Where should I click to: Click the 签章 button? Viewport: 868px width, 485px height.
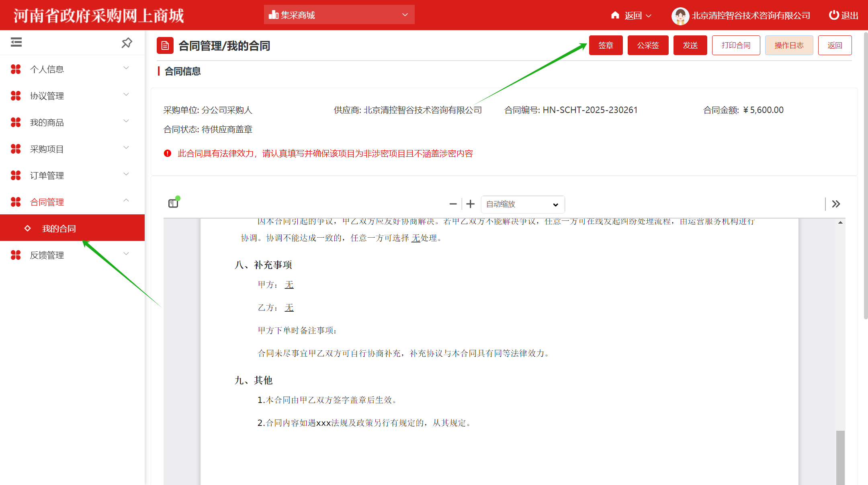(606, 45)
